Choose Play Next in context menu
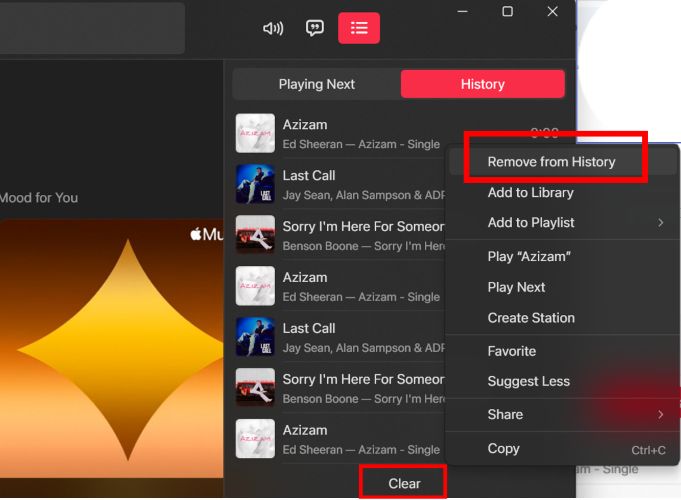Screen dimensions: 681x500 tap(516, 287)
